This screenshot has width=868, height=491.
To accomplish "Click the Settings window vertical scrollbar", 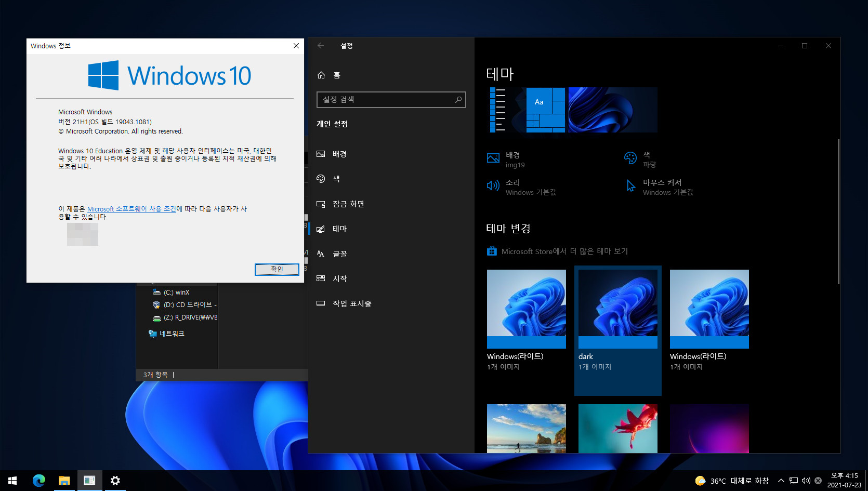I will click(x=838, y=211).
